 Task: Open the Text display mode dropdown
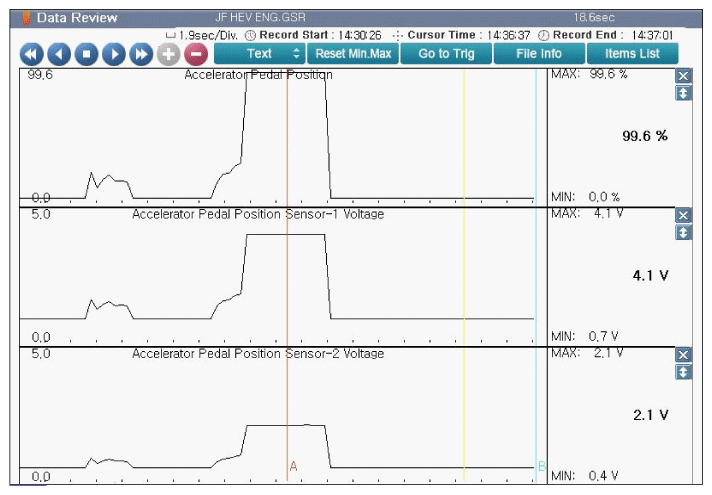[259, 53]
